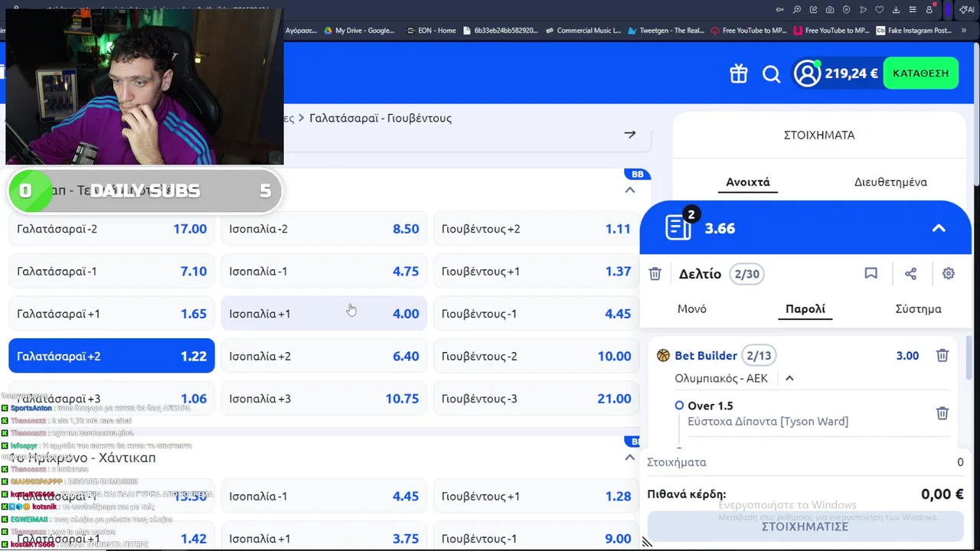This screenshot has height=551, width=980.
Task: Pick Γιουβέντους -3 at 21.00
Action: pyautogui.click(x=536, y=399)
